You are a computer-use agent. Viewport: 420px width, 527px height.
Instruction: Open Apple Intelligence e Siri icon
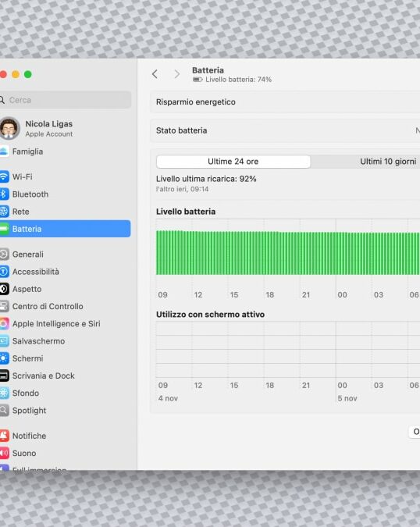tap(4, 324)
